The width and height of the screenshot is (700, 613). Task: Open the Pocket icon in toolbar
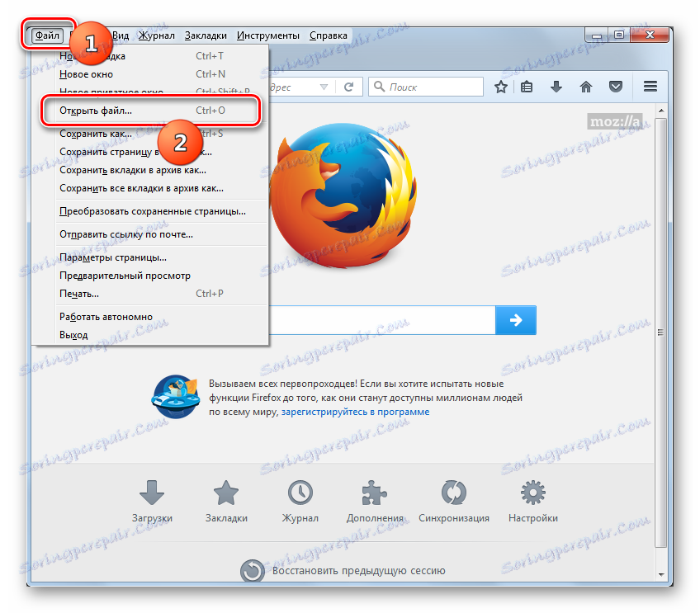pyautogui.click(x=616, y=87)
